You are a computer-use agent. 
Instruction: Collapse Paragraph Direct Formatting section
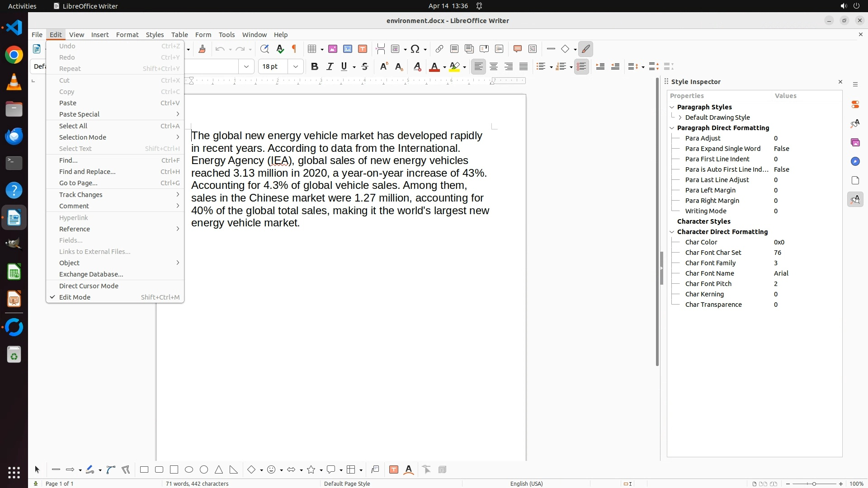coord(672,128)
